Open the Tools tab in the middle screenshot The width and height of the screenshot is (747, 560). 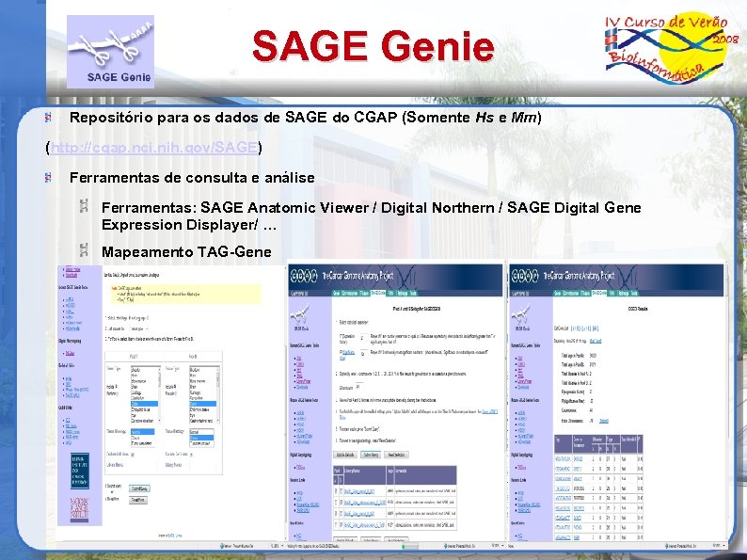[414, 293]
